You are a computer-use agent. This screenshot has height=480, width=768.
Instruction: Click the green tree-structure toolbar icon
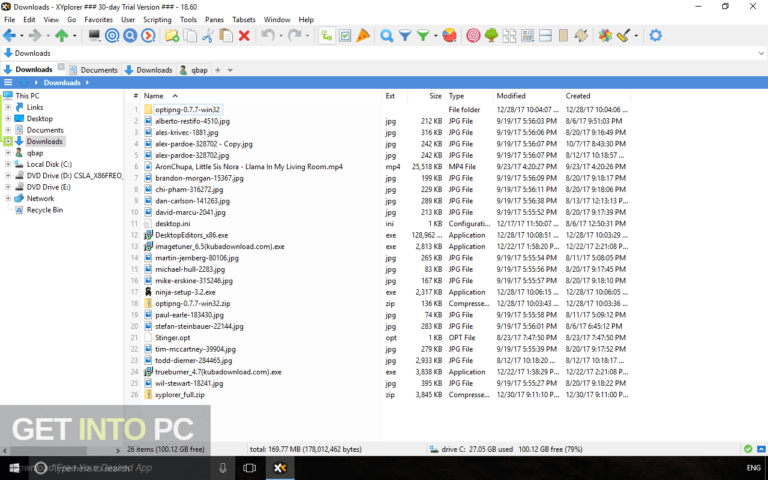[x=327, y=35]
